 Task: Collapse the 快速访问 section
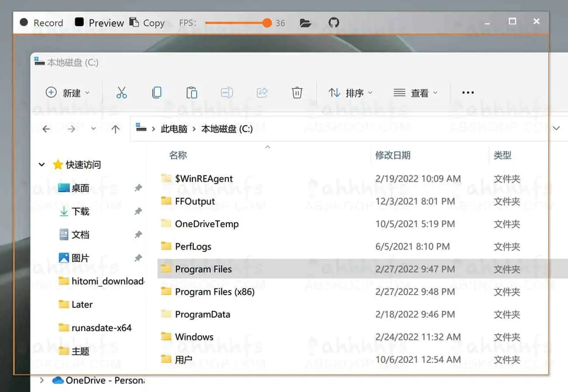click(42, 165)
